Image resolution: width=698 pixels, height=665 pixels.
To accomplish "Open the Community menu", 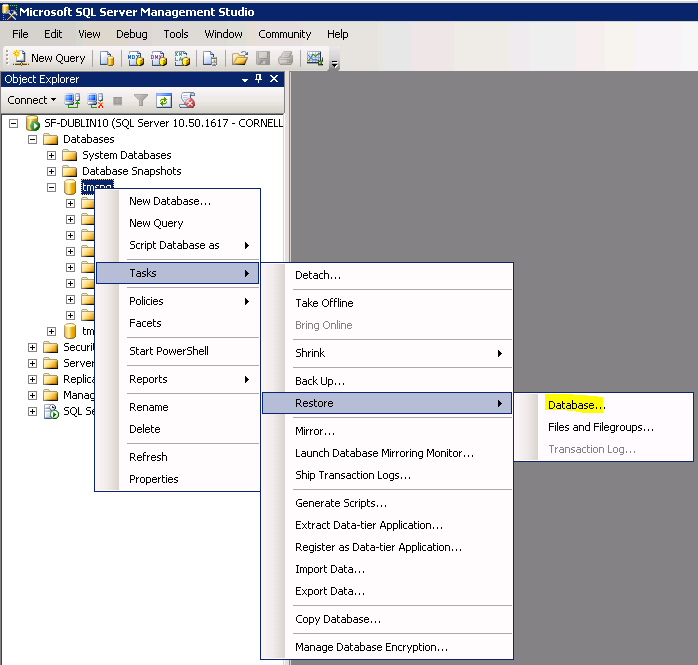I will click(x=284, y=34).
